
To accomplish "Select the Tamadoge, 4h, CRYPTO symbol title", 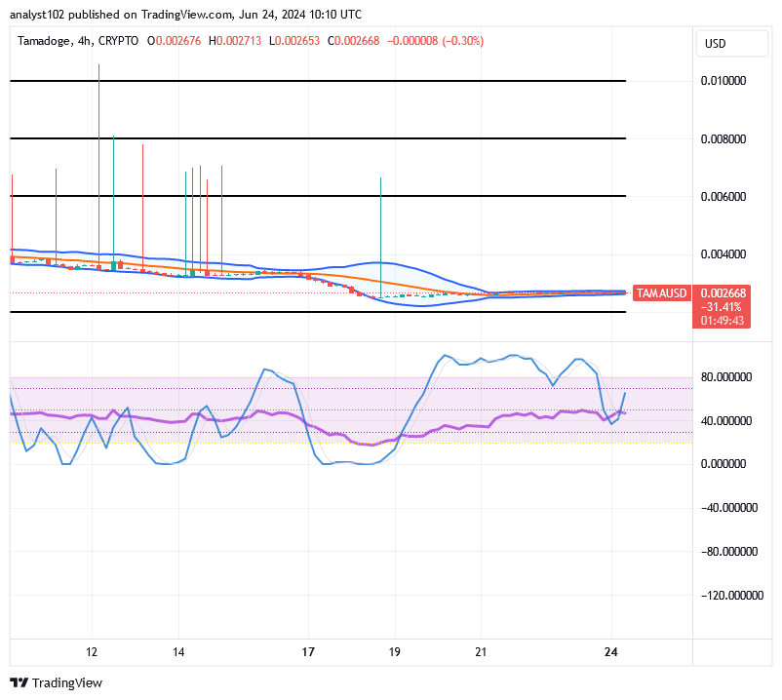I will click(x=76, y=42).
